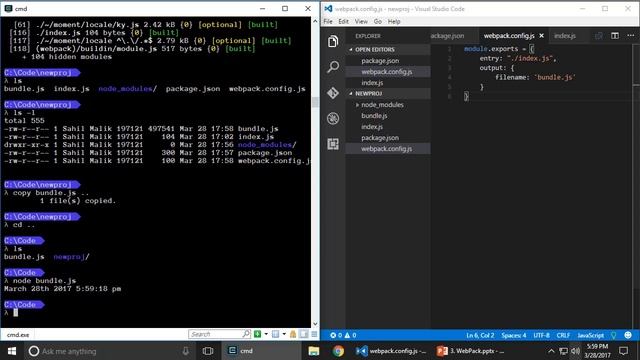This screenshot has width=640, height=360.
Task: Open the Extensions view in activity bar
Action: 333,144
